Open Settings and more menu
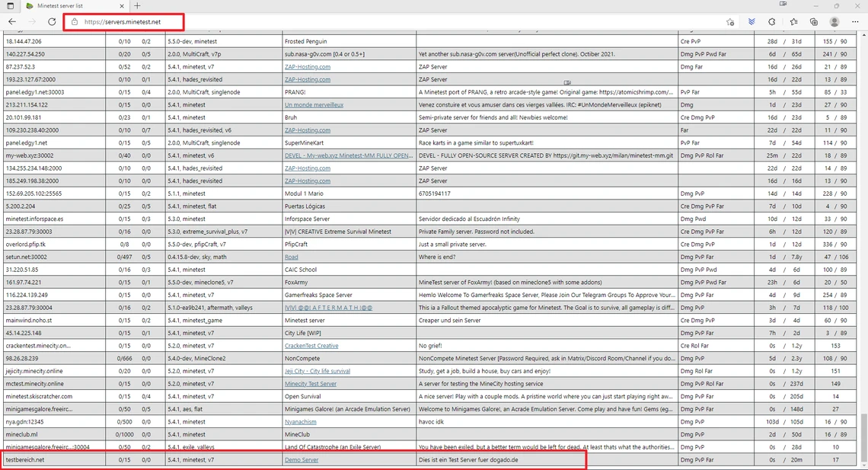The image size is (868, 470). [x=856, y=22]
